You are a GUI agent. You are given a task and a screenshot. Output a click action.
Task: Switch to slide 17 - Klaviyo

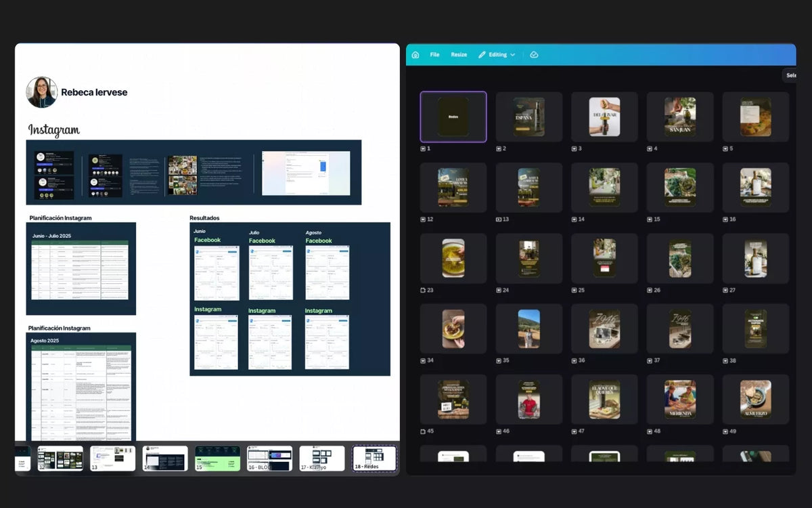[x=322, y=459]
